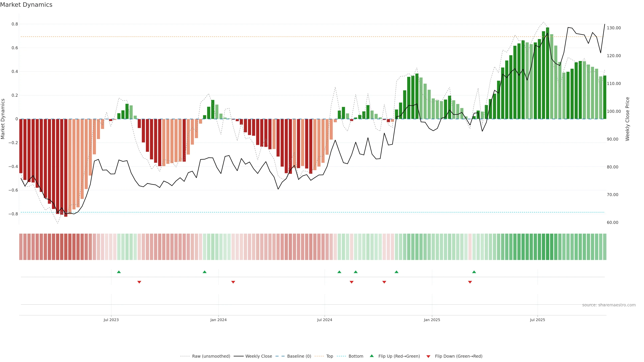Toggle the Top legend entry

pos(330,356)
